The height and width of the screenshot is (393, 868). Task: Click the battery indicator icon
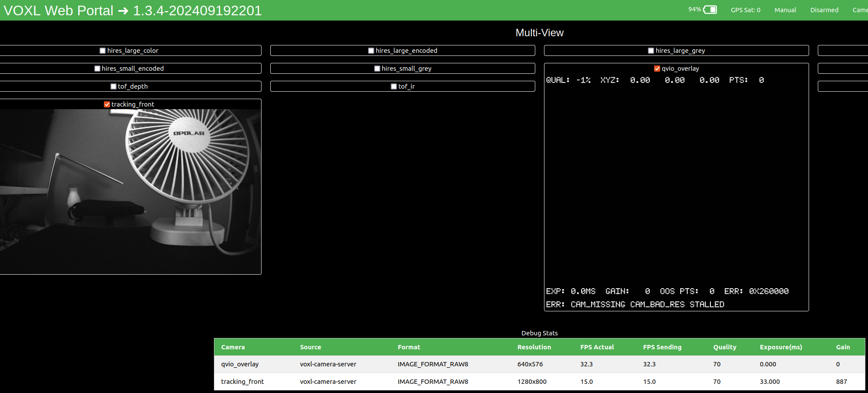click(x=710, y=10)
